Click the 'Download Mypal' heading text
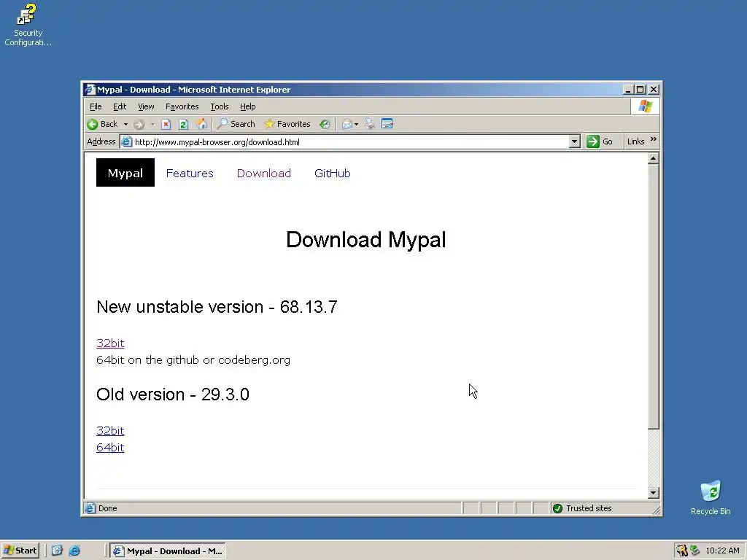 pos(366,239)
